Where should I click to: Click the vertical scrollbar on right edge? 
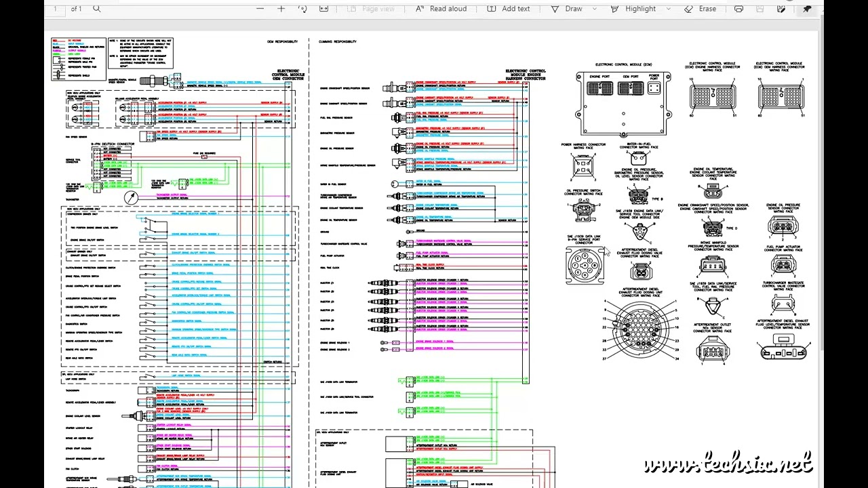click(x=821, y=183)
